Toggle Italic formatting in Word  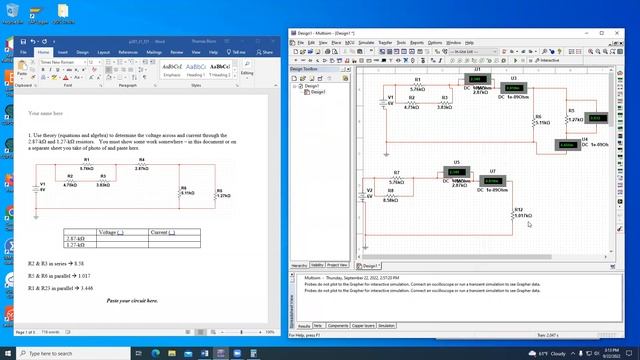pyautogui.click(x=50, y=70)
